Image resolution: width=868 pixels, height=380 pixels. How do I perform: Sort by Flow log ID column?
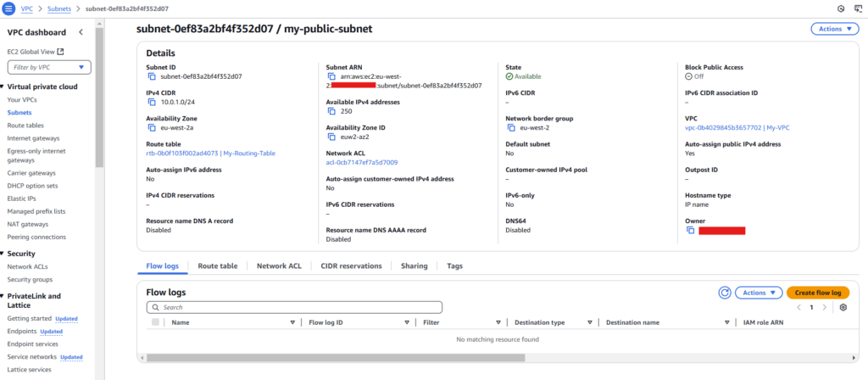(x=407, y=322)
